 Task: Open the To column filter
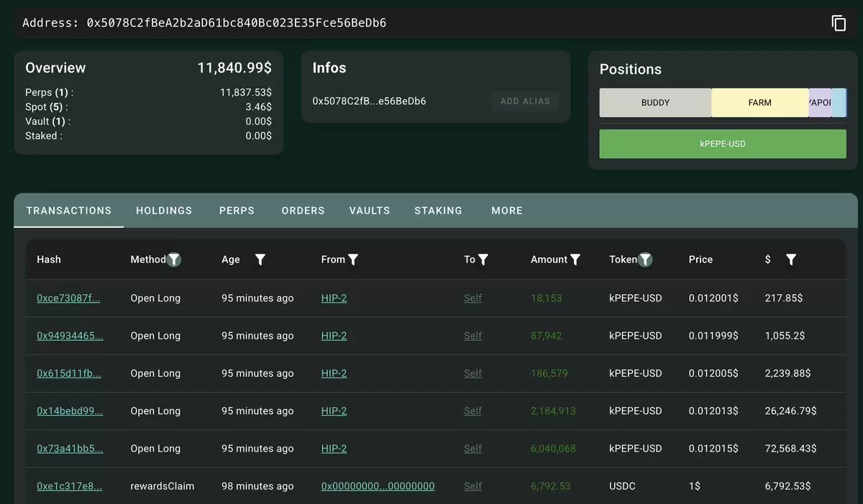[x=483, y=260]
